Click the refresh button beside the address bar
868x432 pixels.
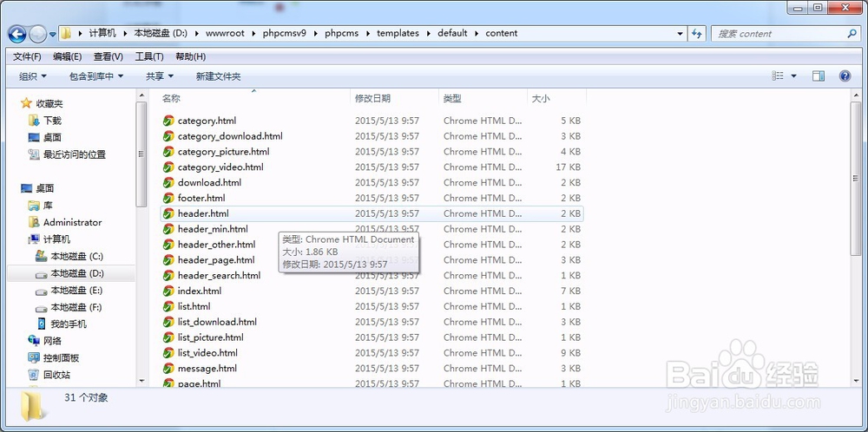click(x=698, y=34)
